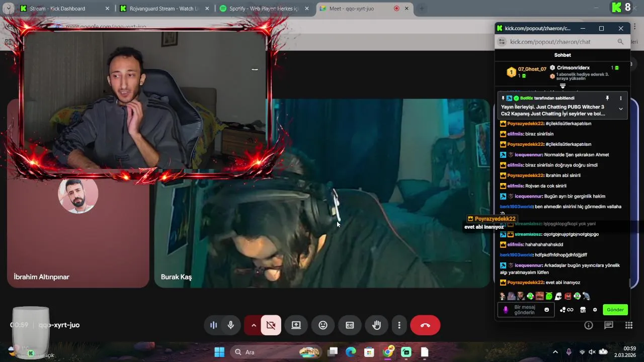Click 07_Ghost_07 in the leaderboard
The image size is (644, 362).
pyautogui.click(x=532, y=69)
